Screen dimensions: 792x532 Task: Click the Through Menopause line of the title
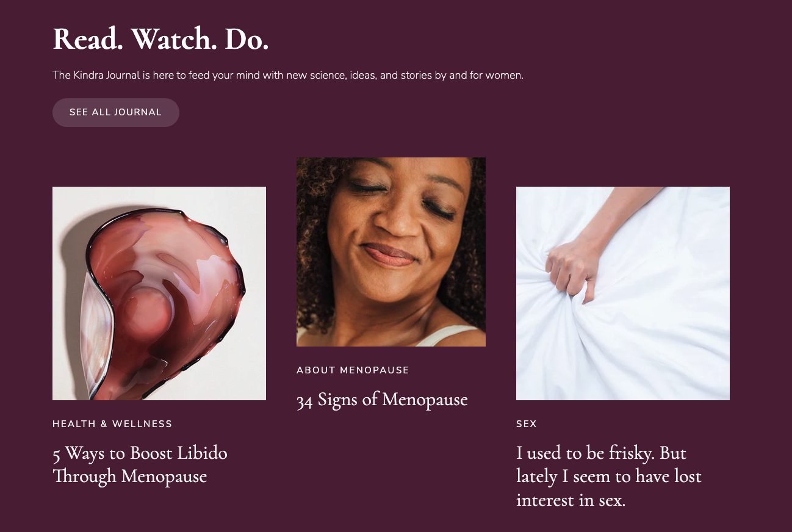pyautogui.click(x=130, y=476)
